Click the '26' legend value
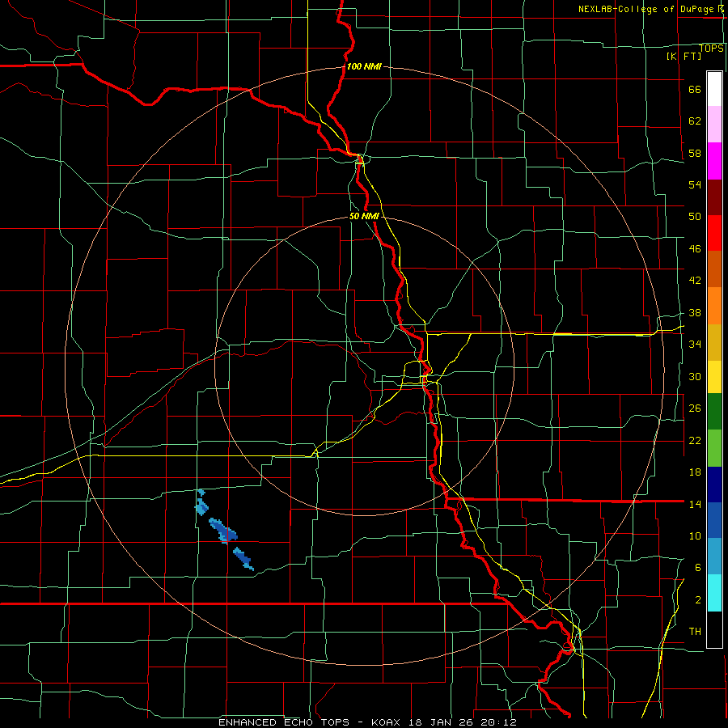728x728 pixels. [x=695, y=408]
